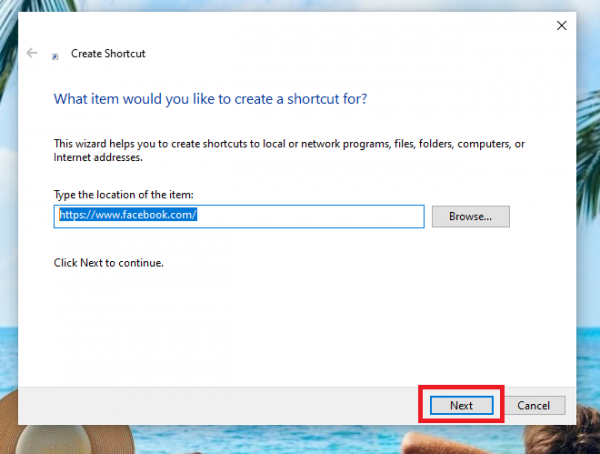The image size is (600, 454).
Task: Click the text "Click Next to continue."
Action: tap(109, 263)
